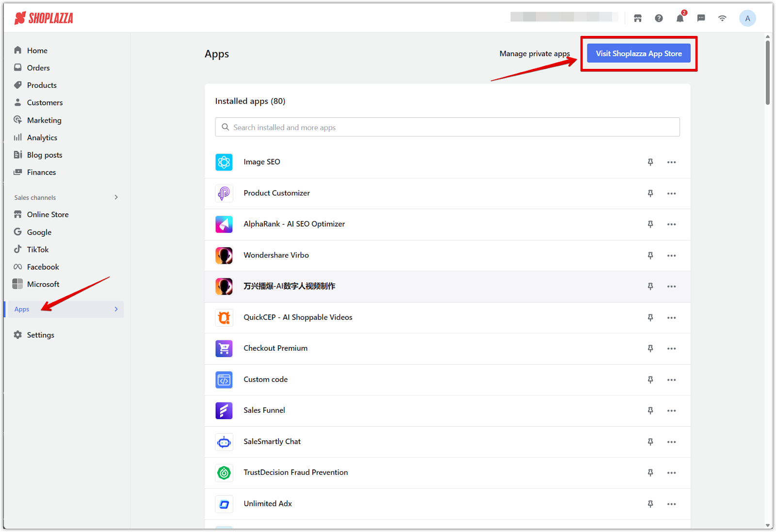Click the scrollbar down arrow

coord(768,525)
